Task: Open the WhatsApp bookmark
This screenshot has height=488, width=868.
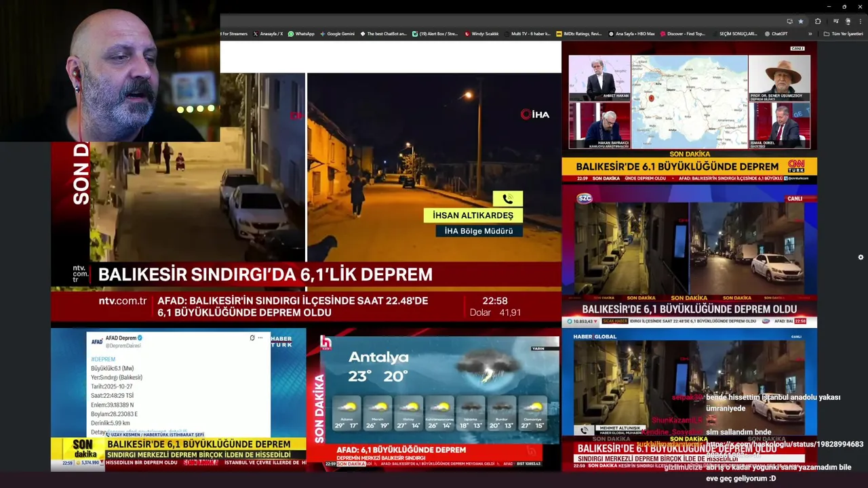Action: pos(301,33)
